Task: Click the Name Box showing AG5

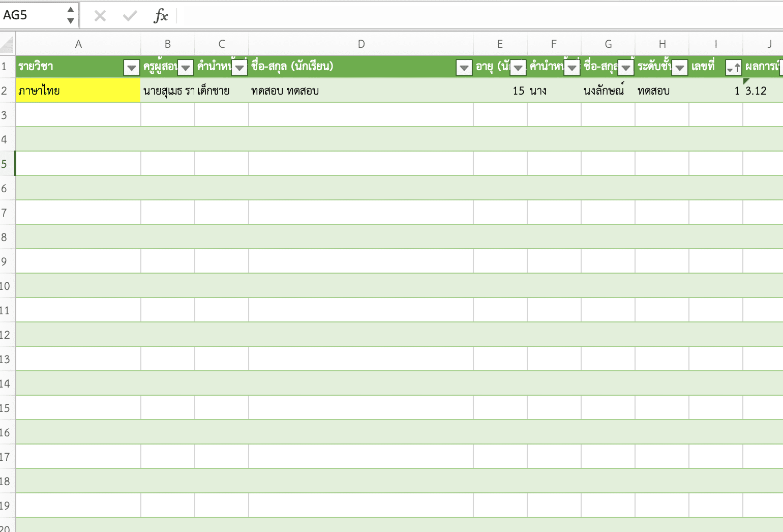Action: (33, 15)
